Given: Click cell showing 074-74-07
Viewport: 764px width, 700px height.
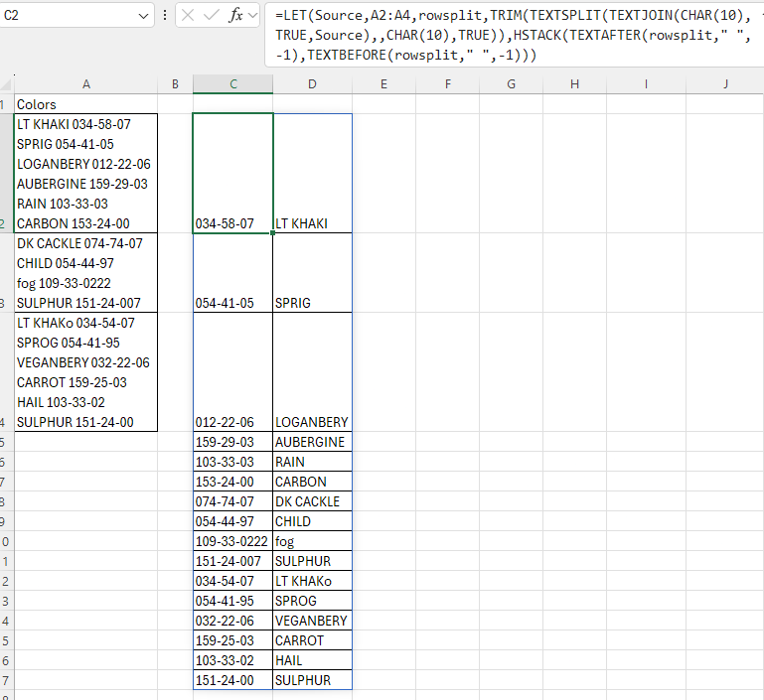Looking at the screenshot, I should click(x=232, y=501).
